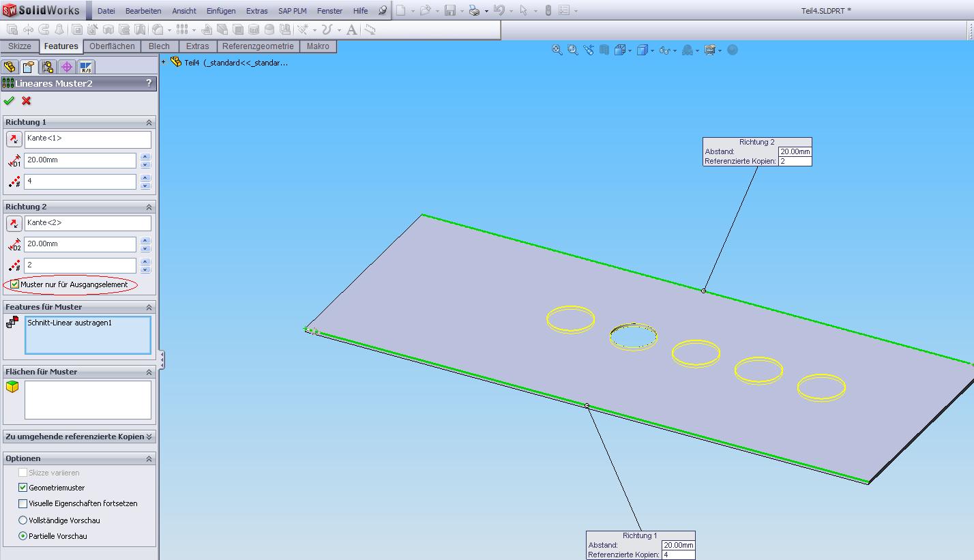Click the Save icon
The width and height of the screenshot is (974, 560).
450,10
